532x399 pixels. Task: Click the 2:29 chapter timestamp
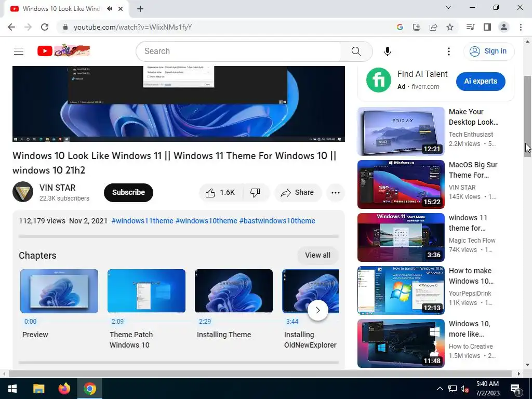[x=205, y=321]
